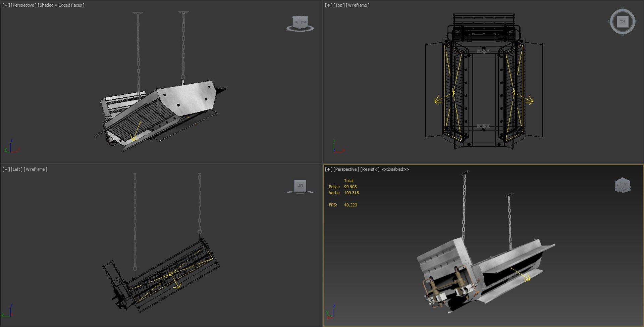Open the Shaded + Edged Faces shading menu
The image size is (644, 327).
61,5
